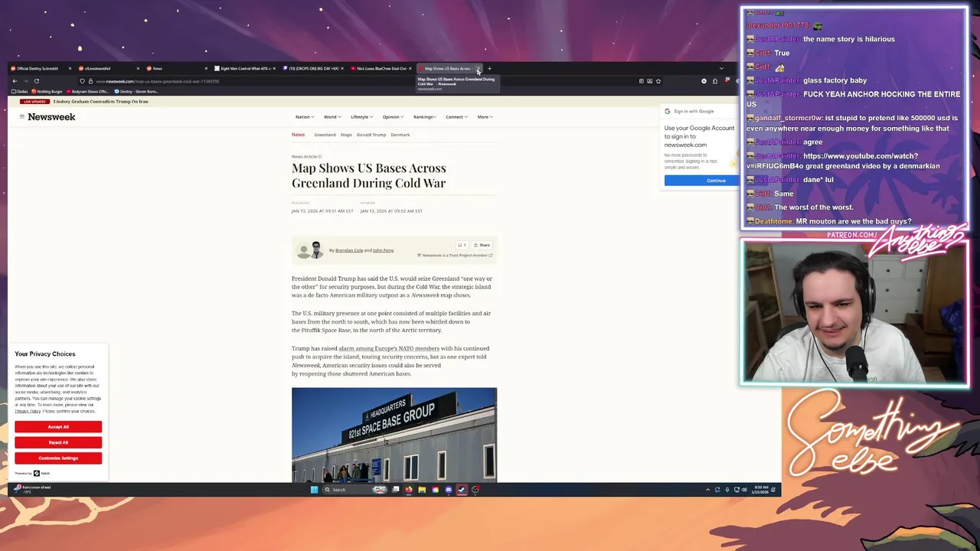Viewport: 980px width, 551px height.
Task: Open Lindsey Graham Contradicts Trump headline
Action: [100, 102]
